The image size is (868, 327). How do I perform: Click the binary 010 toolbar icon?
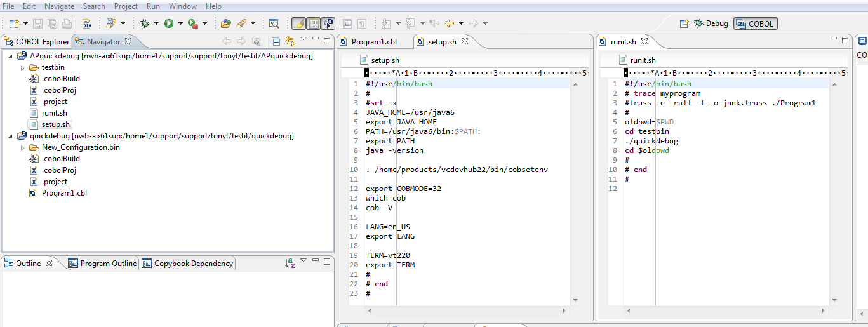pos(86,23)
